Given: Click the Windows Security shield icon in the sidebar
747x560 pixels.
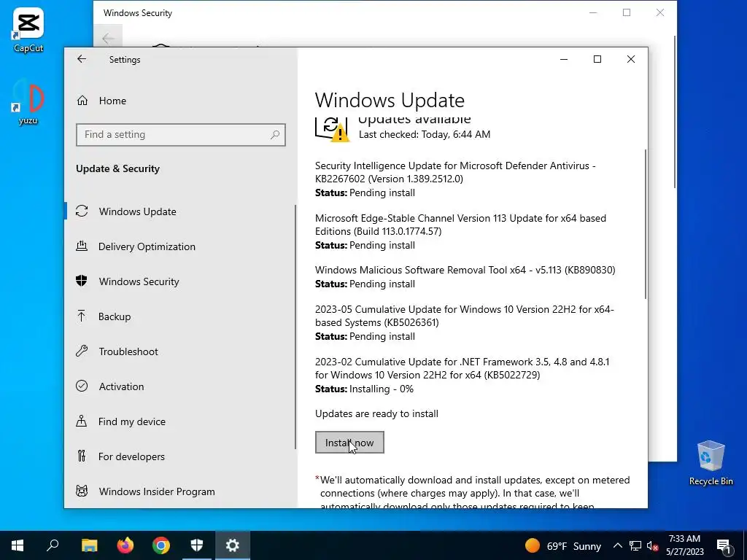Looking at the screenshot, I should coord(82,281).
